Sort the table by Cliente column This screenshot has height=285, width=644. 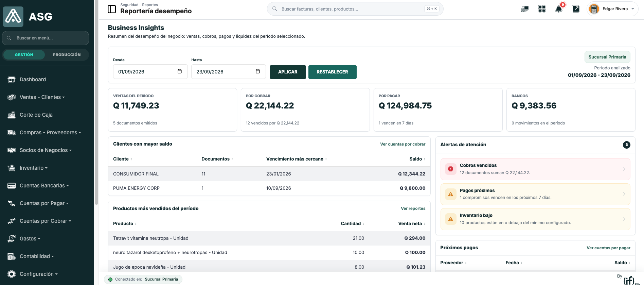click(123, 159)
